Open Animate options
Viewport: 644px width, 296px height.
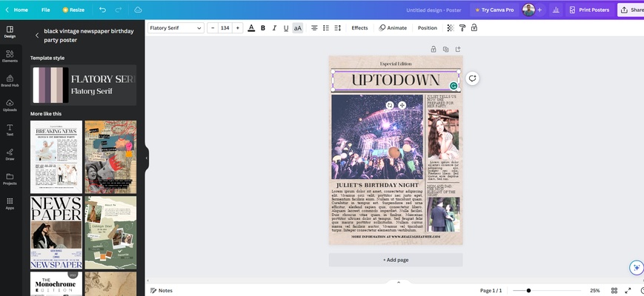393,28
